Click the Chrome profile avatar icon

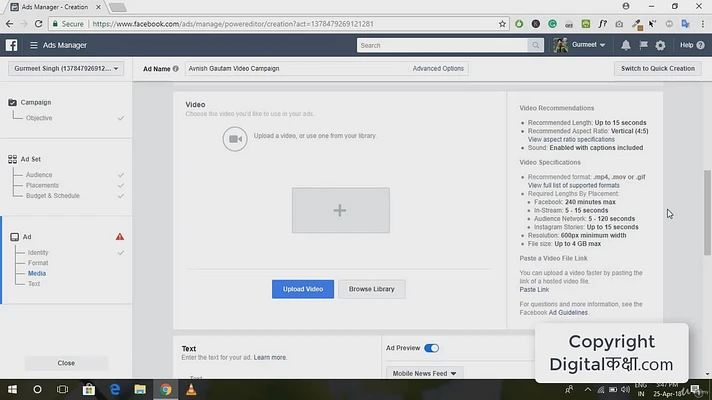click(x=626, y=6)
